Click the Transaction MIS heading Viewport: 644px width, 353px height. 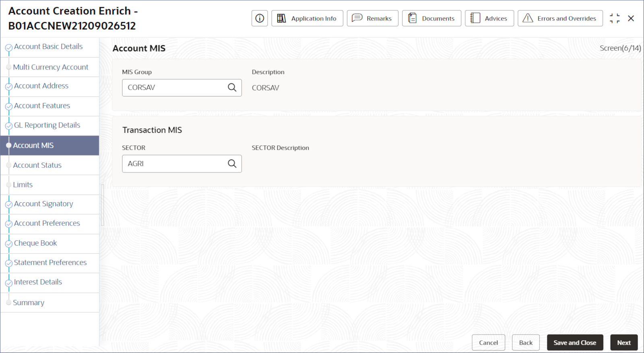coord(152,130)
